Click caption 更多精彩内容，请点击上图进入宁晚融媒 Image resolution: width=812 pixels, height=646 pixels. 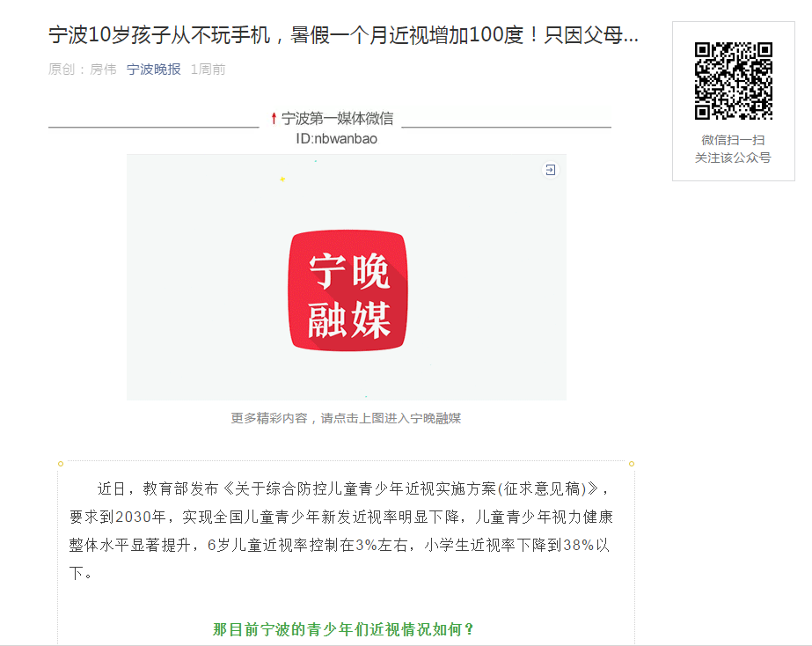pyautogui.click(x=346, y=418)
